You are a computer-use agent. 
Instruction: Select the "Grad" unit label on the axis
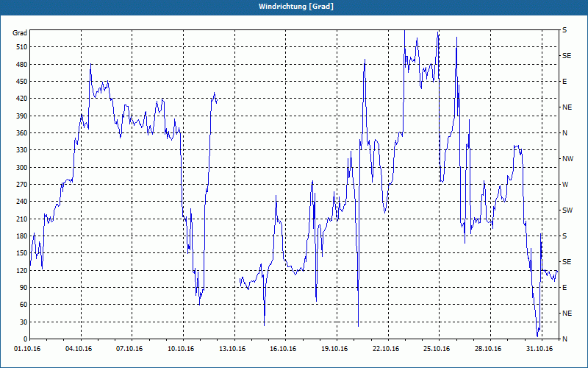pyautogui.click(x=20, y=33)
